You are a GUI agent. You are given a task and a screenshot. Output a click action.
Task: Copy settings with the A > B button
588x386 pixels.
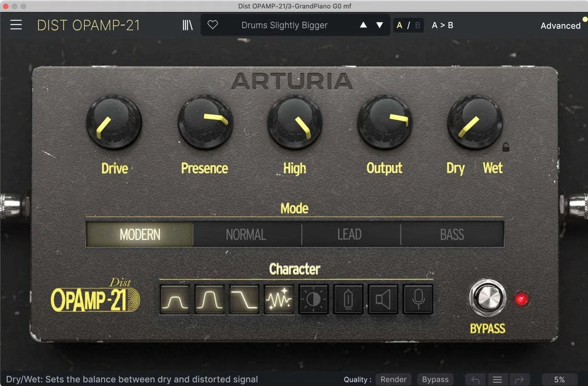pos(441,25)
